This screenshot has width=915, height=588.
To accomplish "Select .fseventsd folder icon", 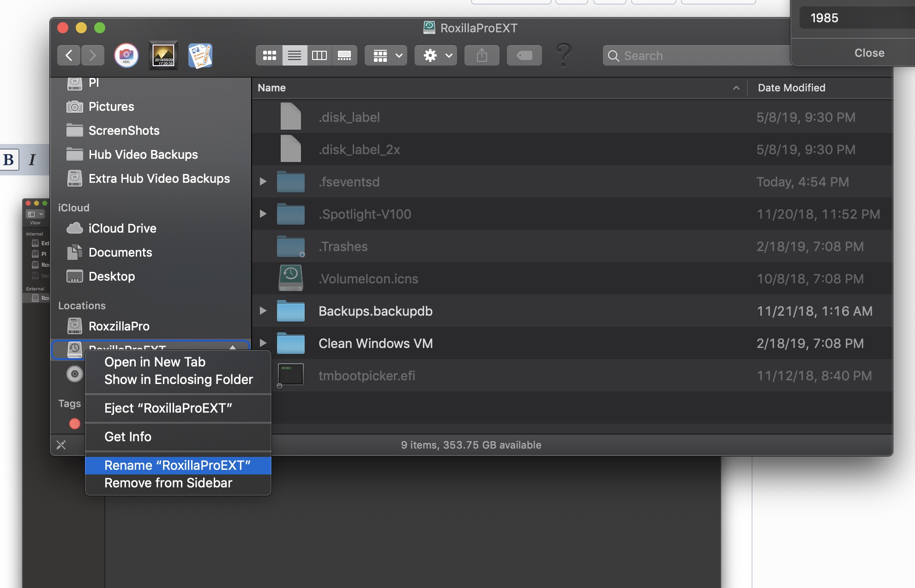I will [x=291, y=181].
